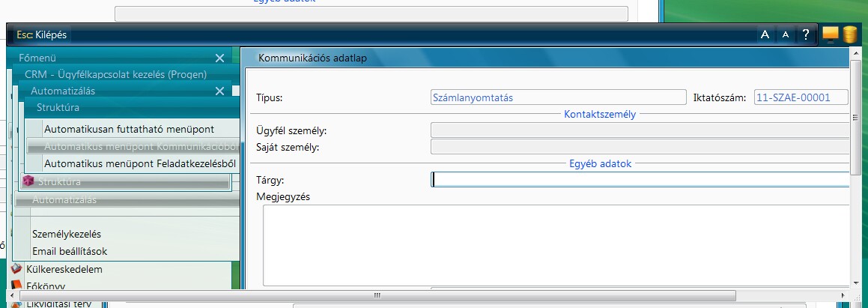Open help with the question mark icon
The width and height of the screenshot is (868, 308).
click(806, 35)
